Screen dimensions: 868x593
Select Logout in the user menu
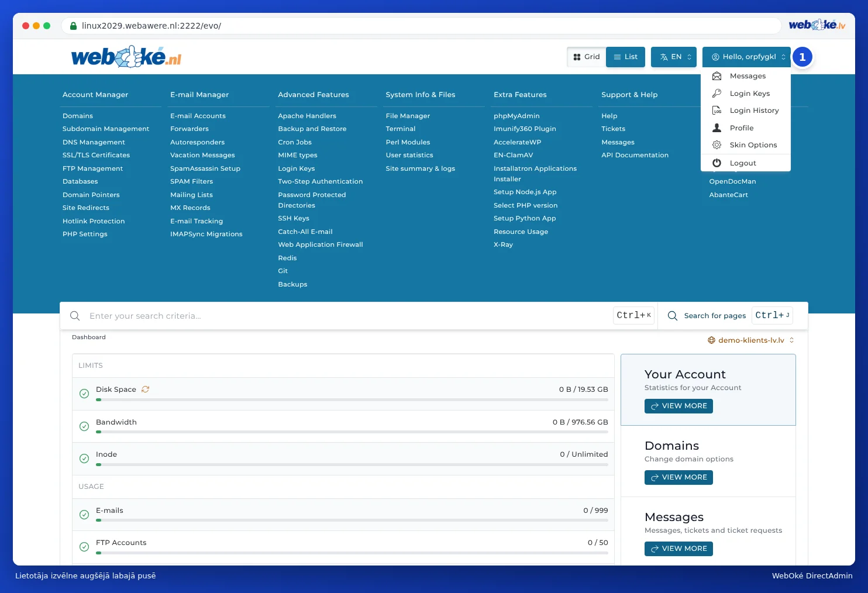746,163
